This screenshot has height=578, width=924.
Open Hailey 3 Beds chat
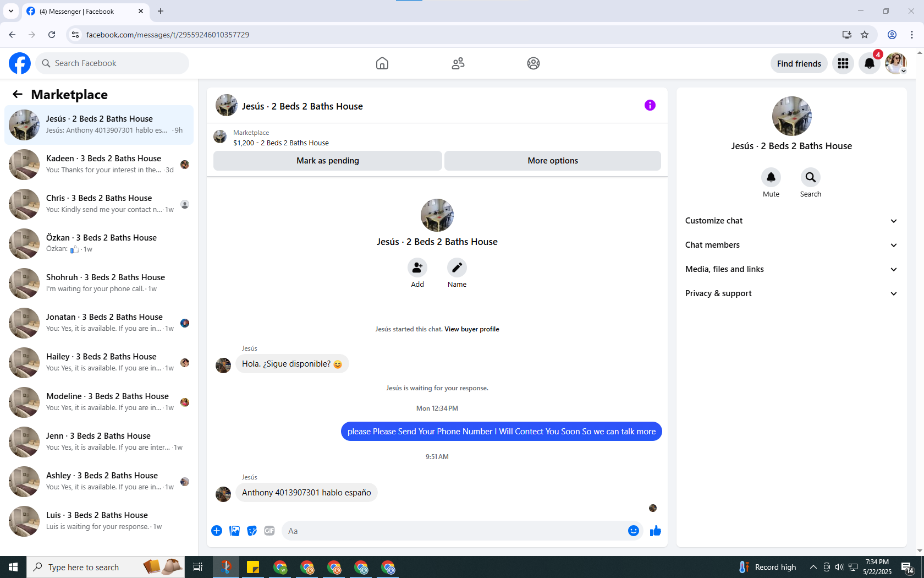pyautogui.click(x=99, y=363)
